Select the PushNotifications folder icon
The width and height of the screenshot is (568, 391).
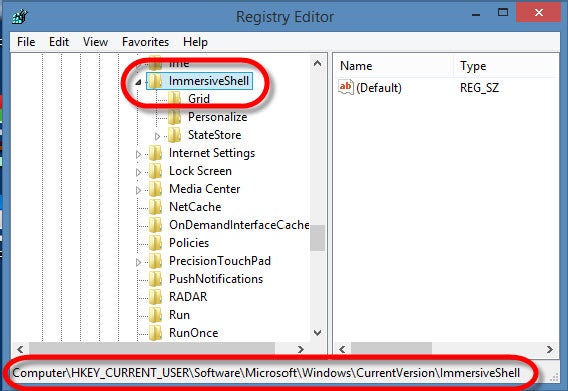(x=156, y=278)
